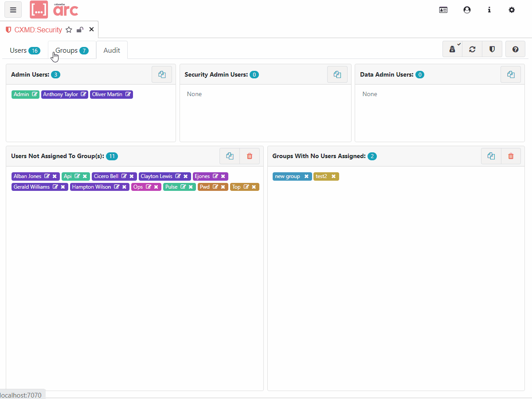Click the Security Admin Users heading
The width and height of the screenshot is (532, 399).
click(x=216, y=75)
